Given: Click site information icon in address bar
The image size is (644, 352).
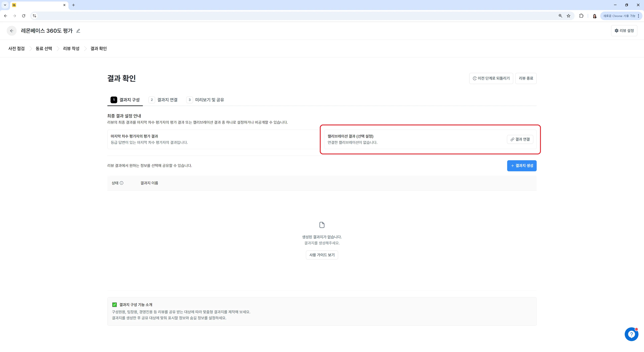Looking at the screenshot, I should click(x=35, y=16).
